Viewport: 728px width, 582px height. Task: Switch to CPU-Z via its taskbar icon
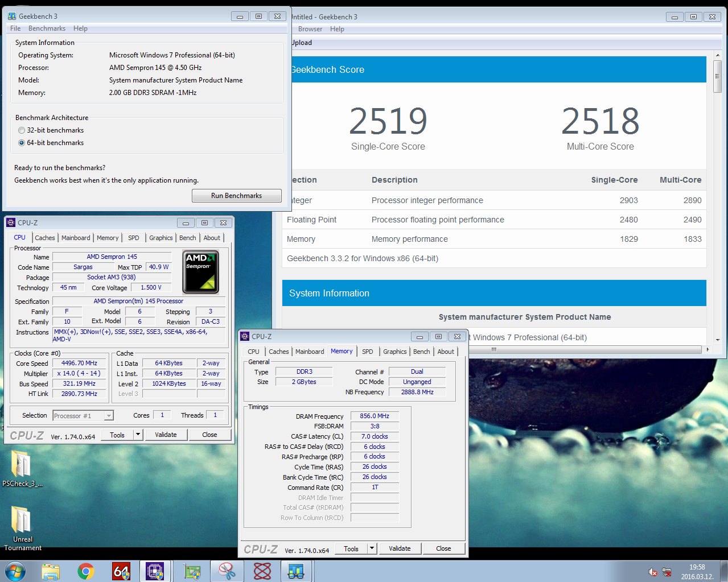click(155, 571)
